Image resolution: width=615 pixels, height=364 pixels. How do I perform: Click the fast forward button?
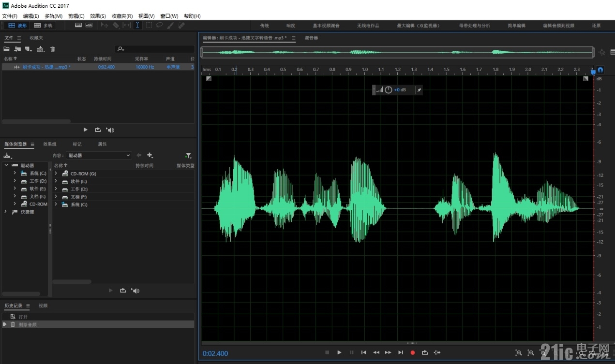pos(388,352)
